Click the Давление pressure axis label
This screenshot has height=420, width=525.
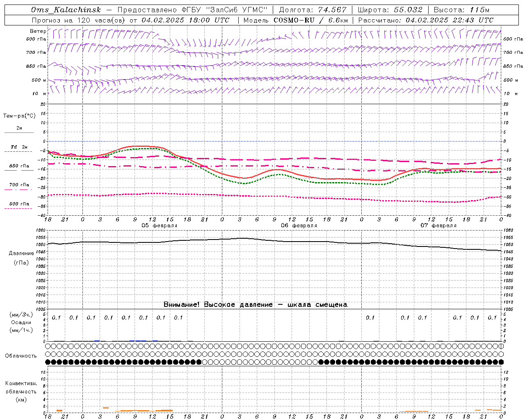(x=21, y=253)
